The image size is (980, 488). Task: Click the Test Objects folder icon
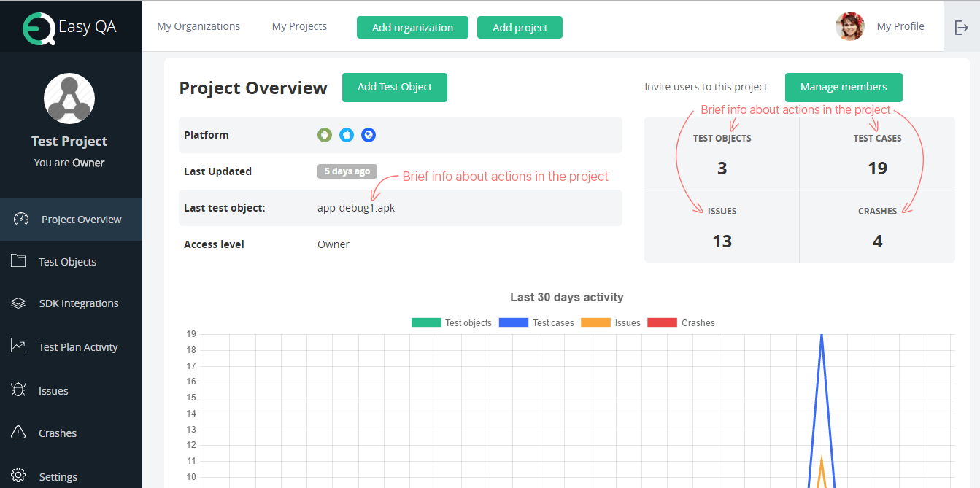tap(18, 261)
